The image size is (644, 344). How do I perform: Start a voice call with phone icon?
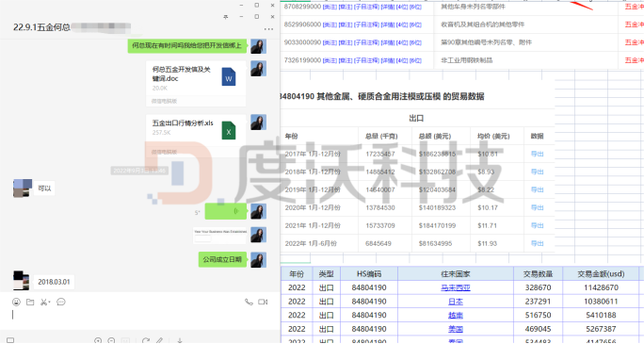pos(249,303)
